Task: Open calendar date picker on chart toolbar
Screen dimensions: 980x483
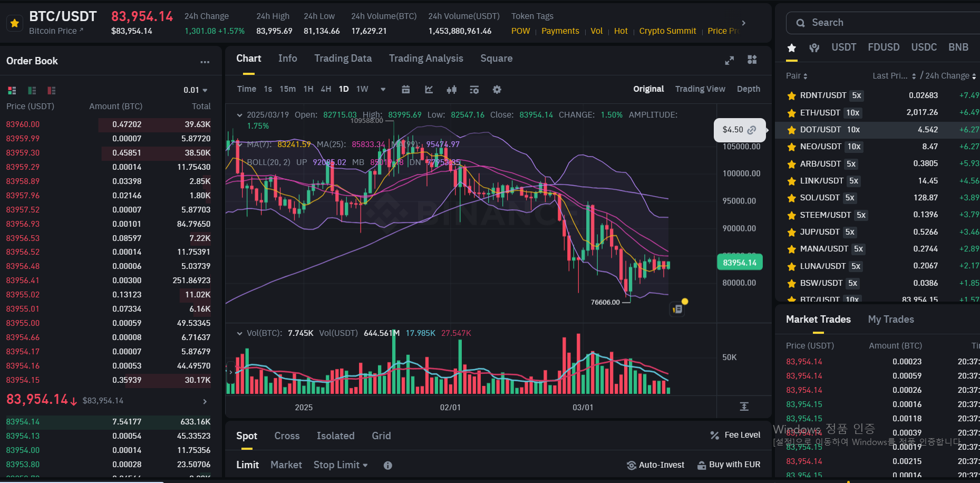Action: coord(406,90)
